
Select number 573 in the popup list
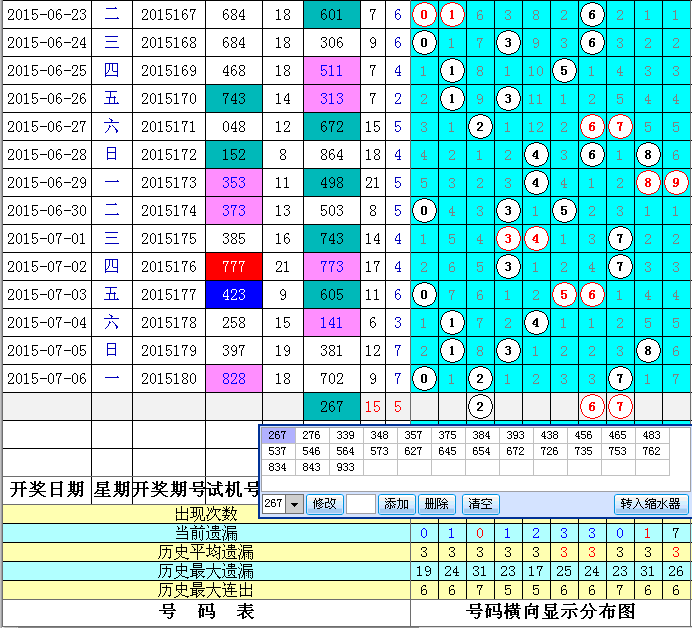(x=380, y=451)
